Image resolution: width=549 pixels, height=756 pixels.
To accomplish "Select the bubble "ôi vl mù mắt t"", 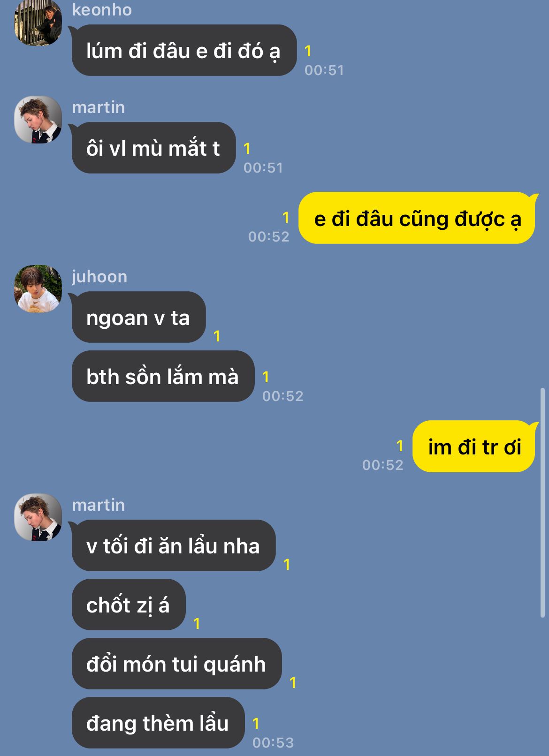I will (x=153, y=148).
